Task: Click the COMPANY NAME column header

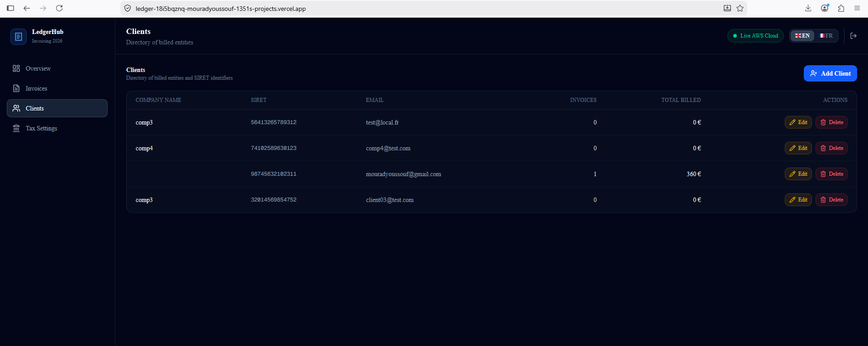Action: [x=158, y=100]
